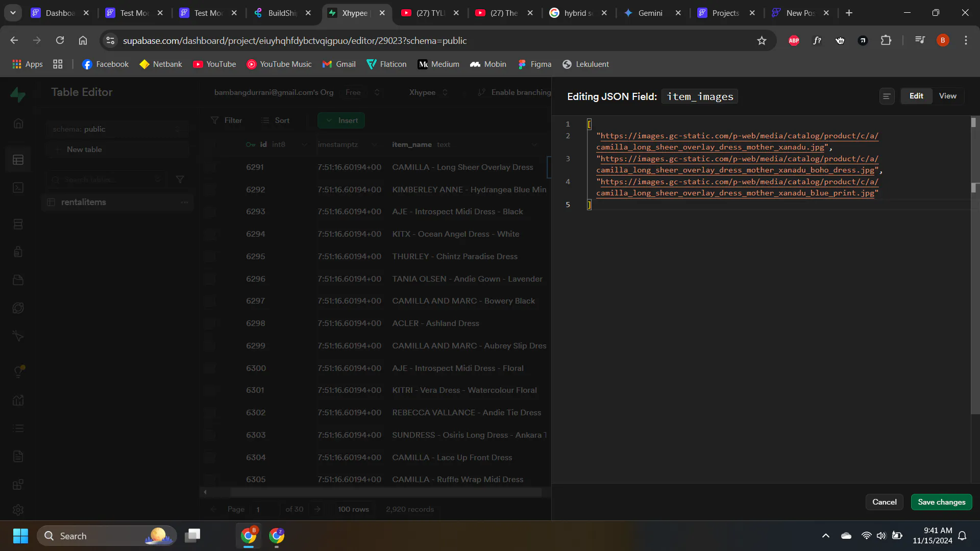Image resolution: width=980 pixels, height=551 pixels.
Task: Open Table Editor icon in sidebar
Action: pos(18,160)
